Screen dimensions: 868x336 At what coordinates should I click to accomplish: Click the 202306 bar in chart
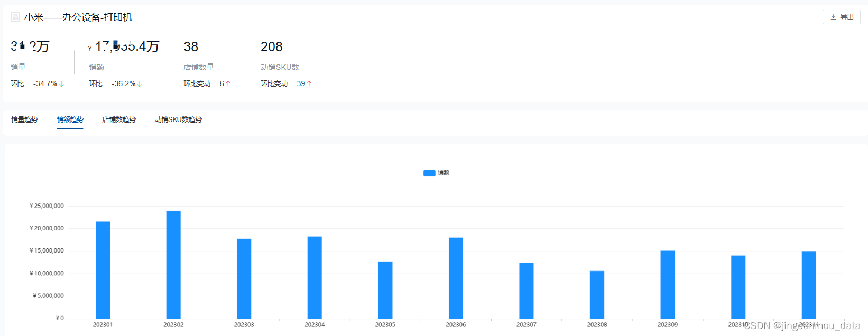(x=456, y=278)
